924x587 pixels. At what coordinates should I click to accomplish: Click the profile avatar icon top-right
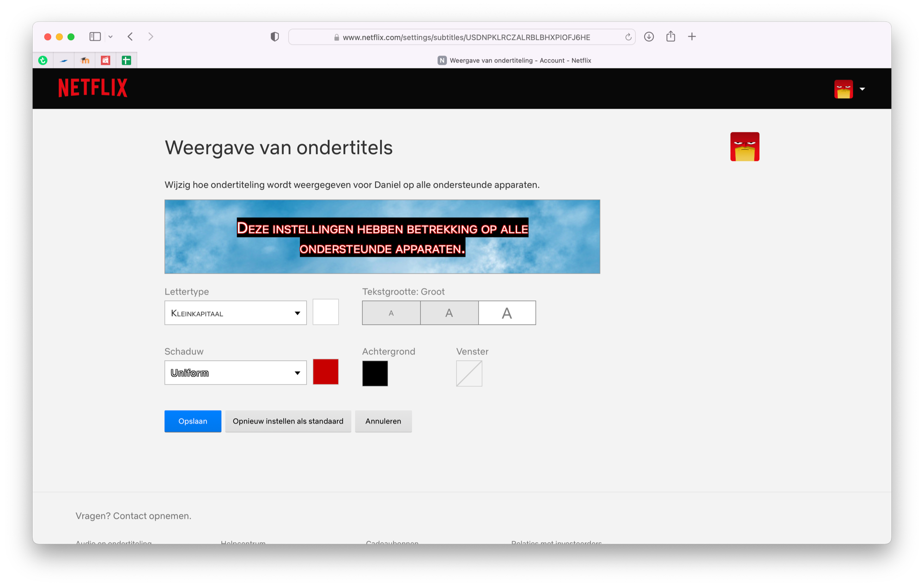pos(843,89)
